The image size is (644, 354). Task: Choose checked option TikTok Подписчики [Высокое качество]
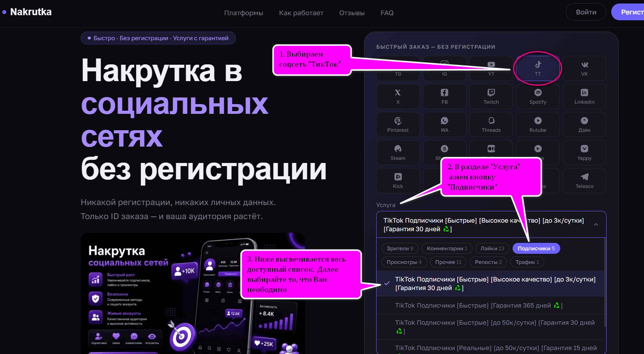[490, 283]
